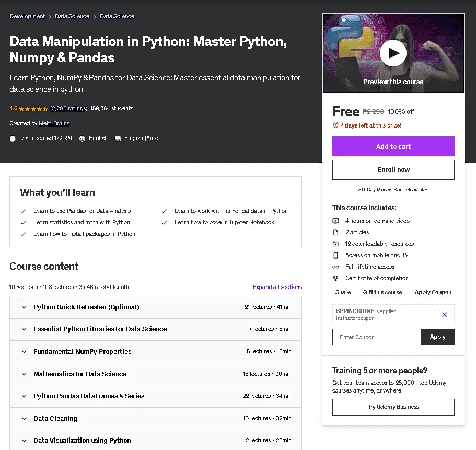Expand the Data Cleaning section
The width and height of the screenshot is (476, 450).
pos(156,419)
